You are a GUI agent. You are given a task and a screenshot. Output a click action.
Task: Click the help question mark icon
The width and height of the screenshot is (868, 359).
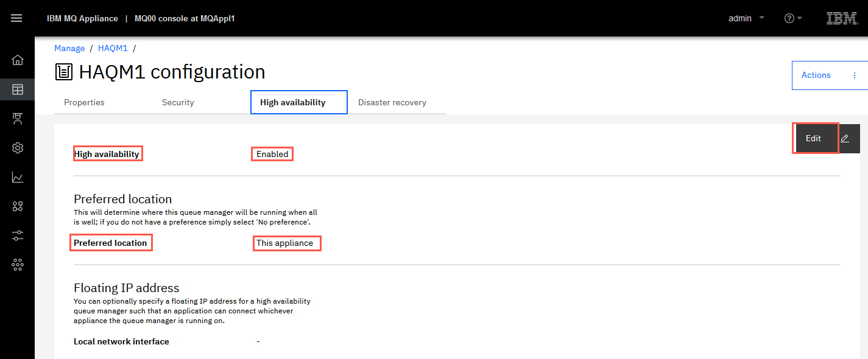coord(789,18)
